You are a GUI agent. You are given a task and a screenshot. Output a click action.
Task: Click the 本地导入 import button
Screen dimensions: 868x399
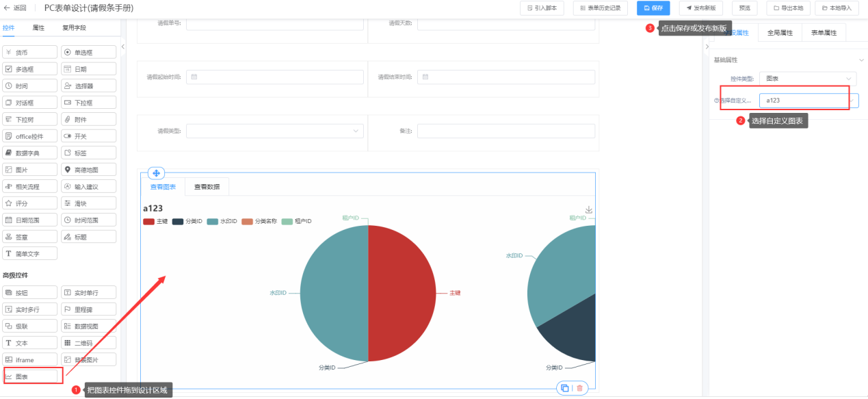pos(837,8)
